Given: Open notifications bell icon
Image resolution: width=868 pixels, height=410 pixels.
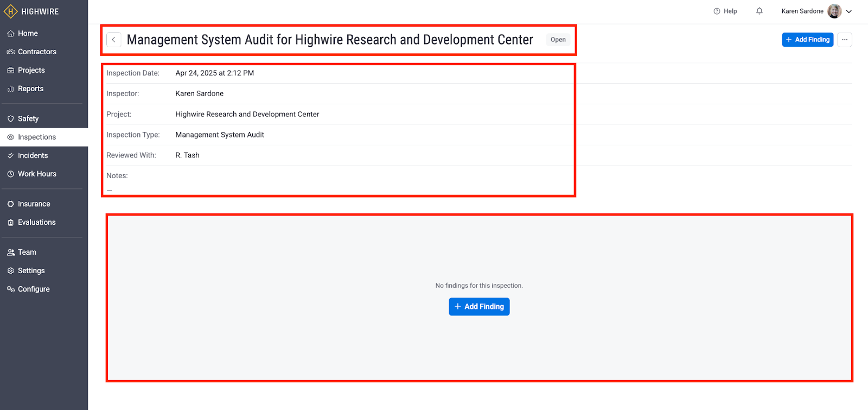Looking at the screenshot, I should coord(759,11).
